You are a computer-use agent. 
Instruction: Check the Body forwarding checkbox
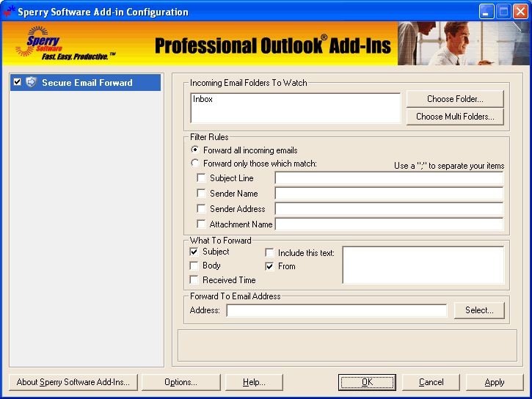194,266
